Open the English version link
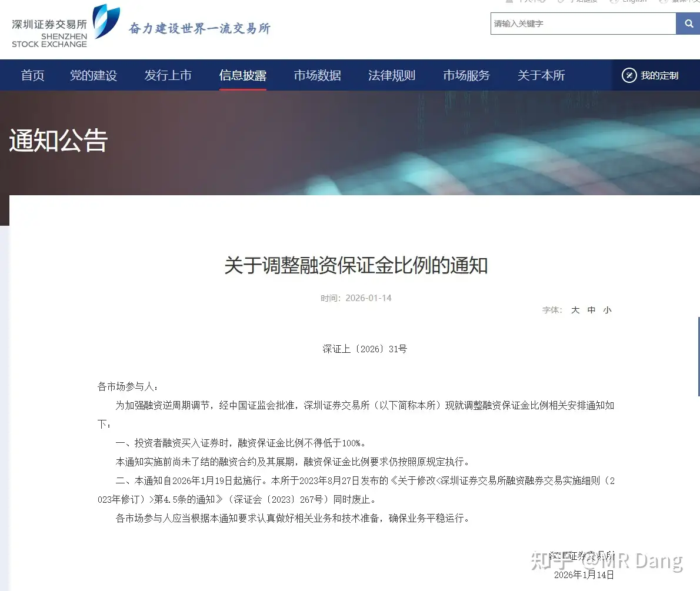 tap(634, 2)
